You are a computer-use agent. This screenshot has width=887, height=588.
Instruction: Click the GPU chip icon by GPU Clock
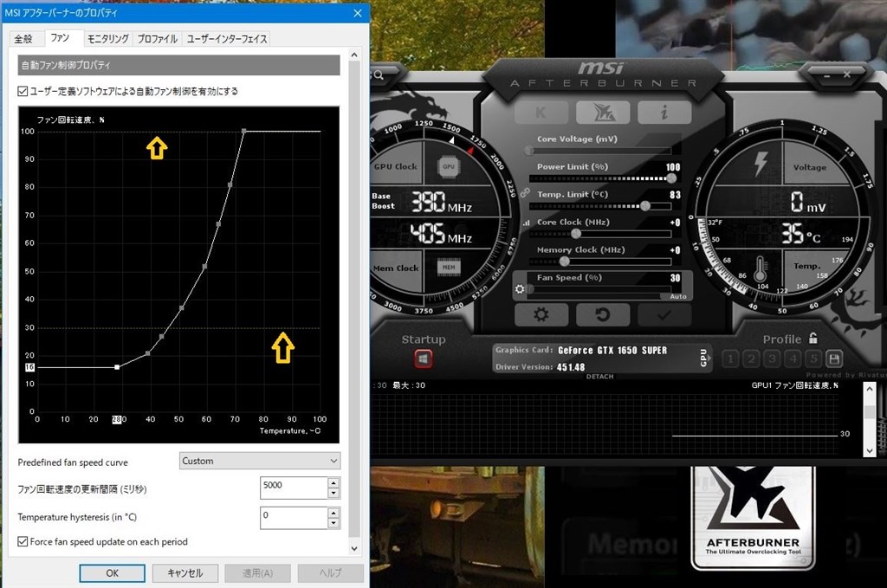coord(449,167)
